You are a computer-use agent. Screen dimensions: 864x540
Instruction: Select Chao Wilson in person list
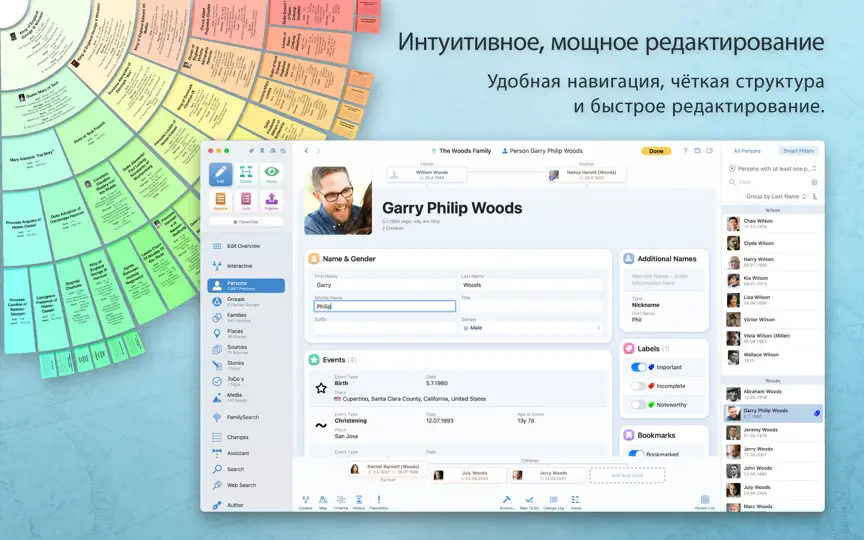pos(773,224)
